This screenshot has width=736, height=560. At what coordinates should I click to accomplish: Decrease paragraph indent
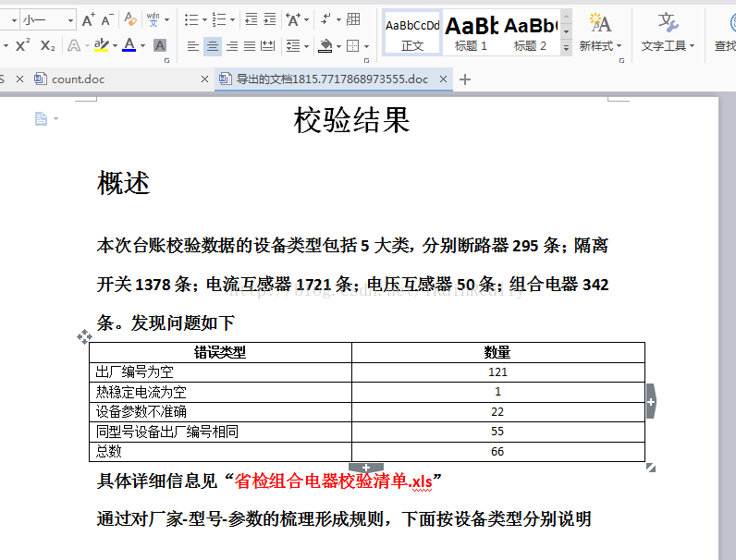click(x=251, y=19)
